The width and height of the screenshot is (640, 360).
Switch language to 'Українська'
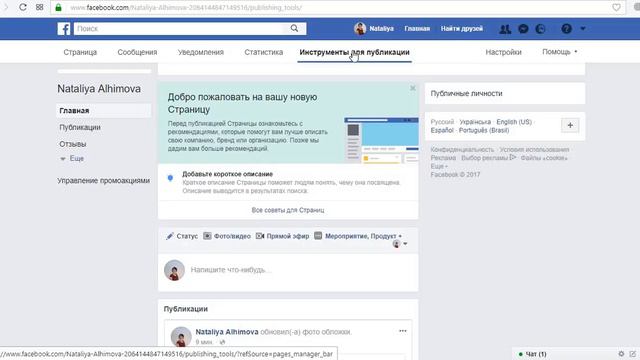(475, 122)
